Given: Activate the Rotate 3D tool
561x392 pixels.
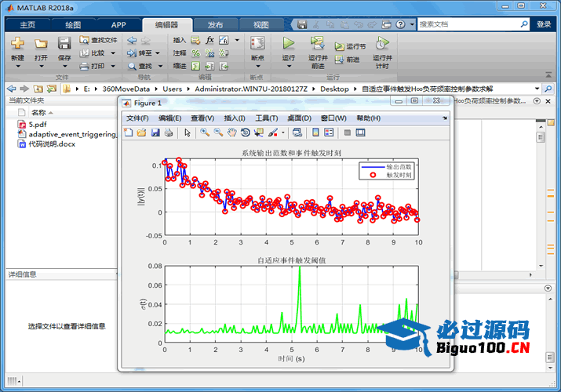Looking at the screenshot, I should (245, 132).
